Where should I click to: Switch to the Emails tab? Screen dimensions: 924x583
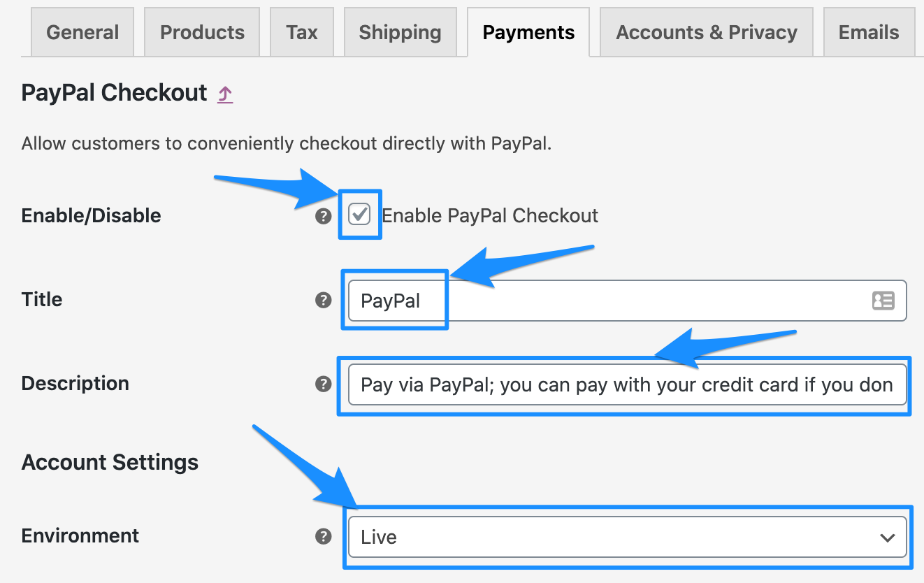(x=869, y=32)
